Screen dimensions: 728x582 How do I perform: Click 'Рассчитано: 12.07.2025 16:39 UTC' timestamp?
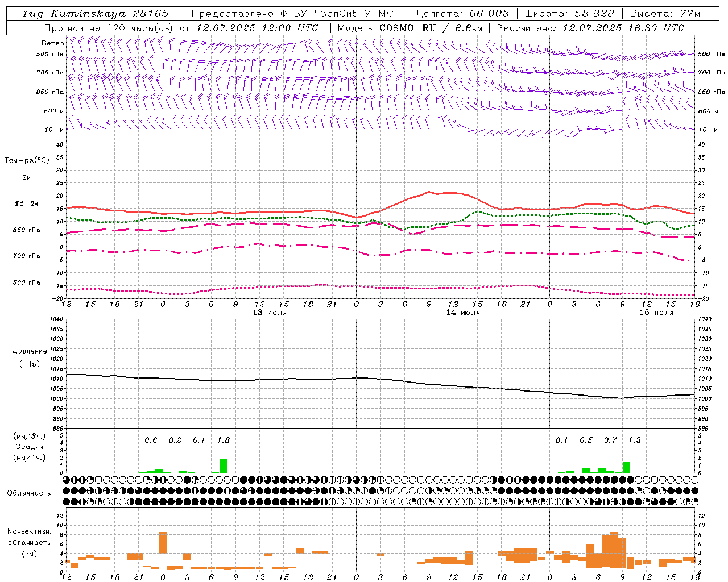point(590,28)
